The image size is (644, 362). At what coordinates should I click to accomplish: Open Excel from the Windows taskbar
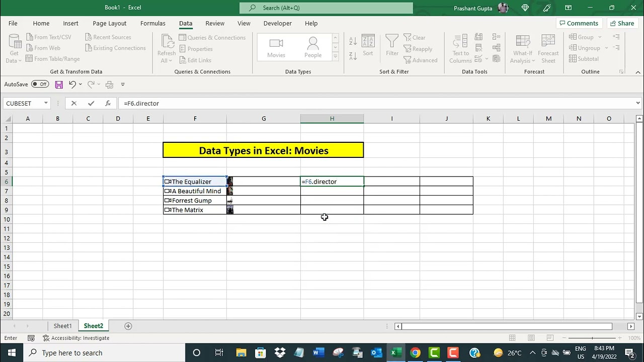pos(395,352)
